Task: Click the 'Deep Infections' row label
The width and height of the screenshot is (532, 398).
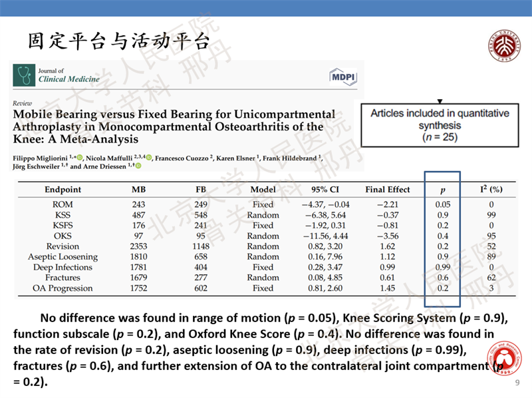Action: pos(63,267)
